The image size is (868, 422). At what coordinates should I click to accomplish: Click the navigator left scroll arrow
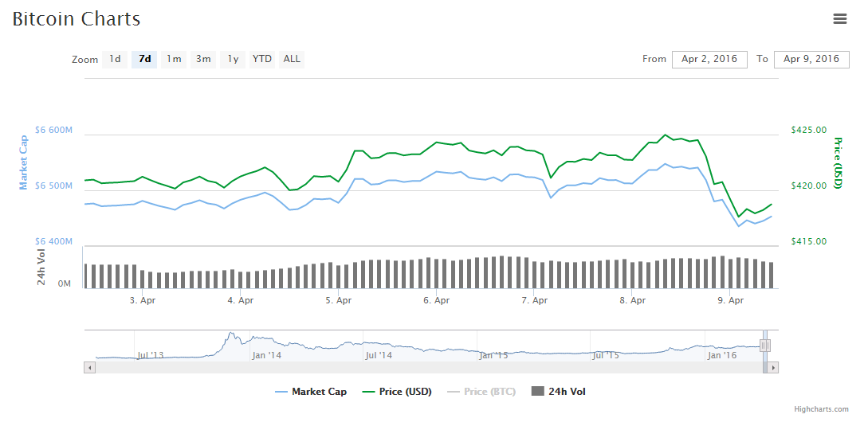point(89,367)
